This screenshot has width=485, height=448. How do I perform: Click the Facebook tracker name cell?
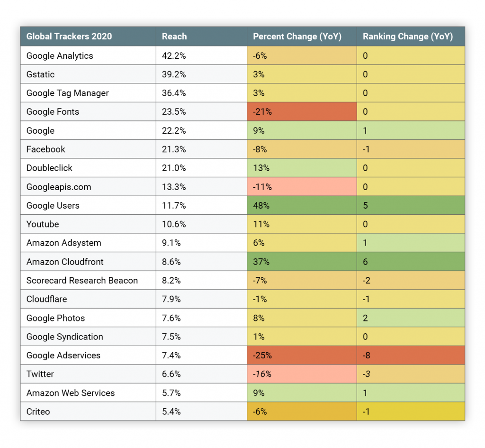pyautogui.click(x=46, y=149)
